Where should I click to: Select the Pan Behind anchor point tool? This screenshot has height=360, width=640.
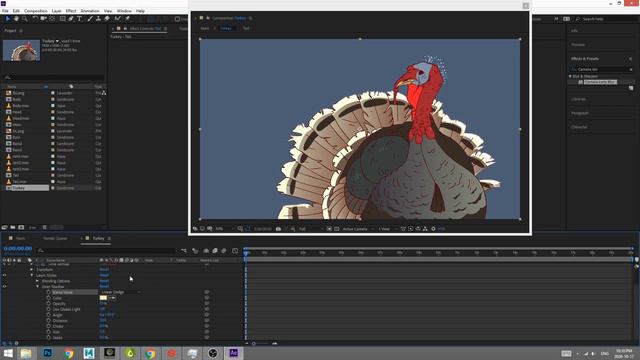point(52,19)
